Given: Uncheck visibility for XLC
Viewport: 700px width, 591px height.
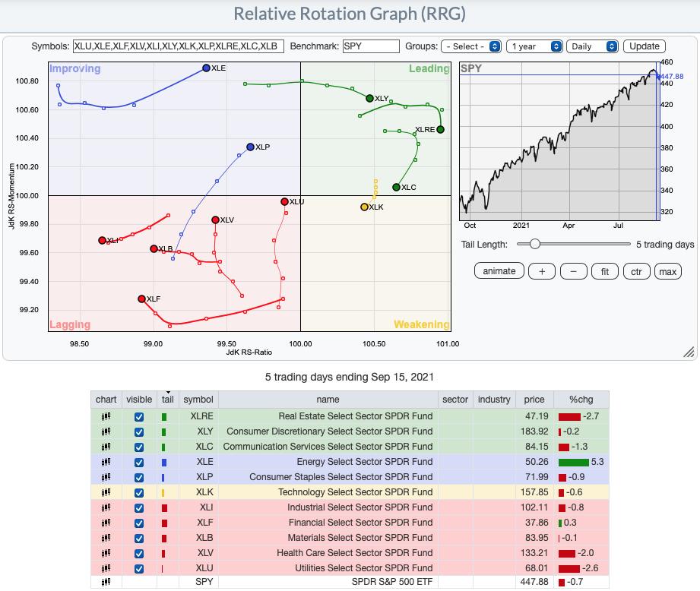Looking at the screenshot, I should pos(139,447).
